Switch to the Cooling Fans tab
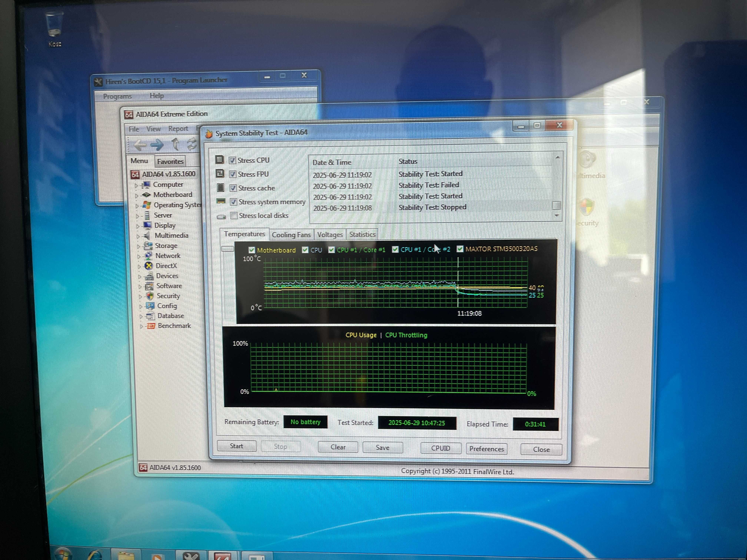747x560 pixels. pyautogui.click(x=291, y=235)
